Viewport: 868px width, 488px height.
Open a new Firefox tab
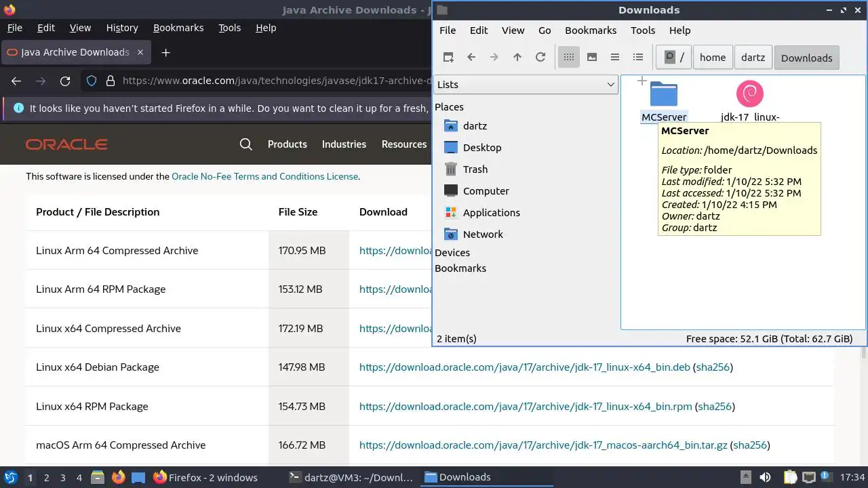point(165,52)
